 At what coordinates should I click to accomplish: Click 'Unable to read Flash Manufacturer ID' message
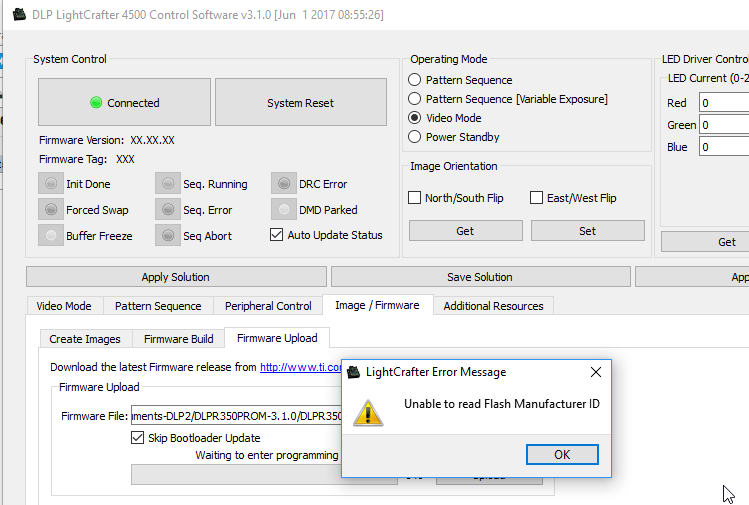coord(502,404)
